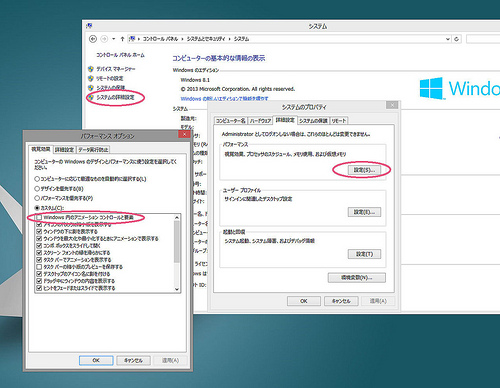The image size is (500, 388).
Task: Uncheck タスク バーでアニメーションを表示する
Action: coord(39,260)
